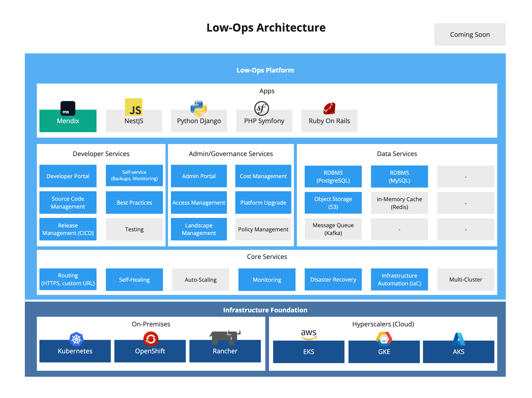Click the Low-Ops Platform header text
Viewport: 532px width, 398px height.
[265, 70]
